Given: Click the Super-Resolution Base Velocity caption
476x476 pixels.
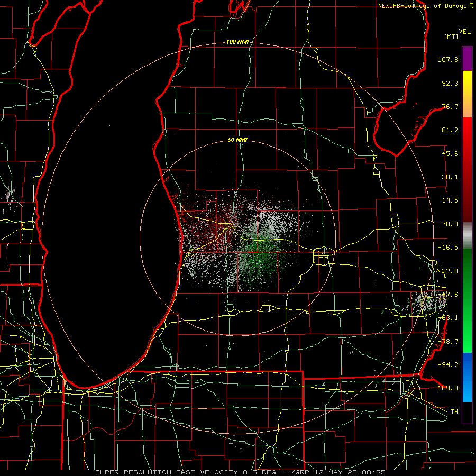Looking at the screenshot, I should (x=241, y=472).
